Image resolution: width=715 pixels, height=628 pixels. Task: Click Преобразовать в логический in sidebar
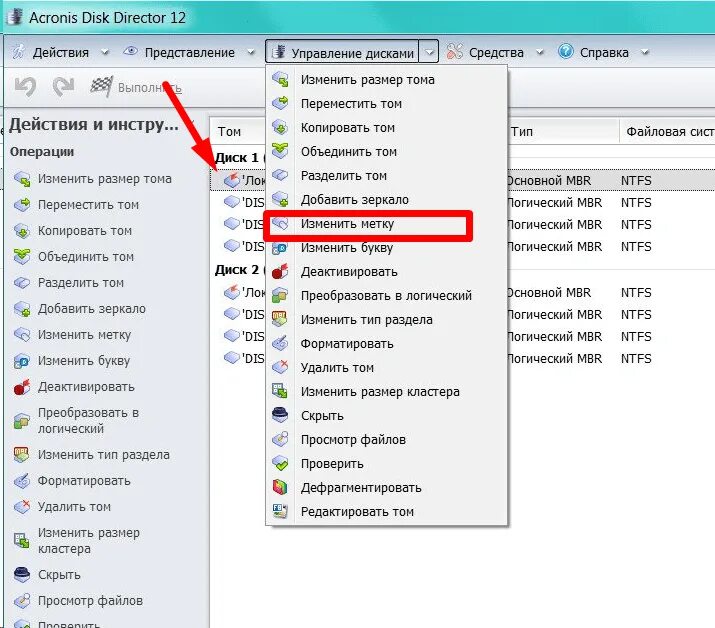coord(88,420)
